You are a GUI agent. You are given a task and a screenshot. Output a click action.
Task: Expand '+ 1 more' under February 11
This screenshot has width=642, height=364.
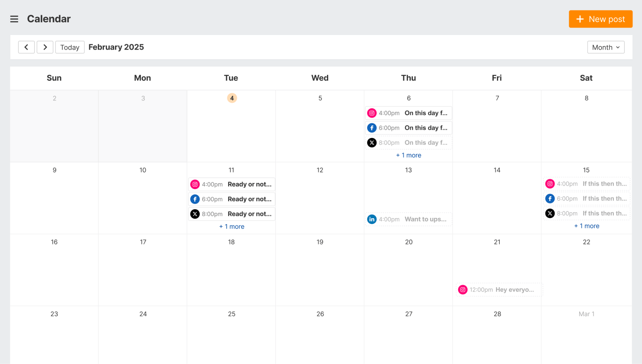(231, 226)
